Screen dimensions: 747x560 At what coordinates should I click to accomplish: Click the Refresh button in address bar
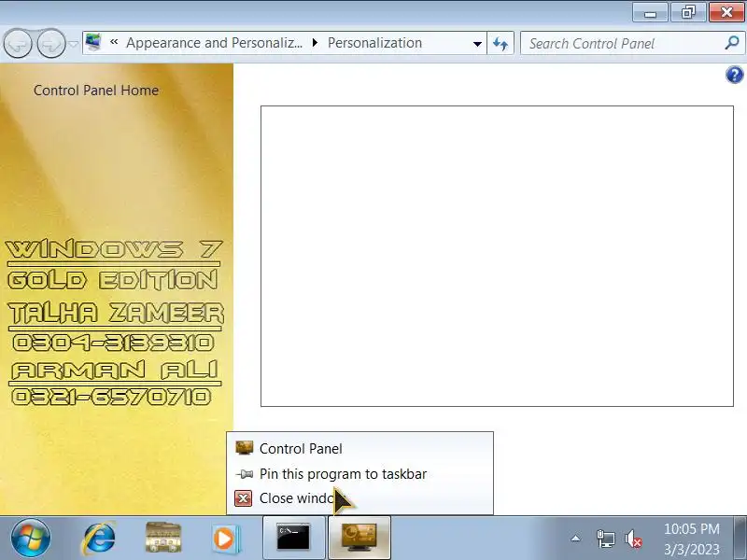[x=500, y=44]
